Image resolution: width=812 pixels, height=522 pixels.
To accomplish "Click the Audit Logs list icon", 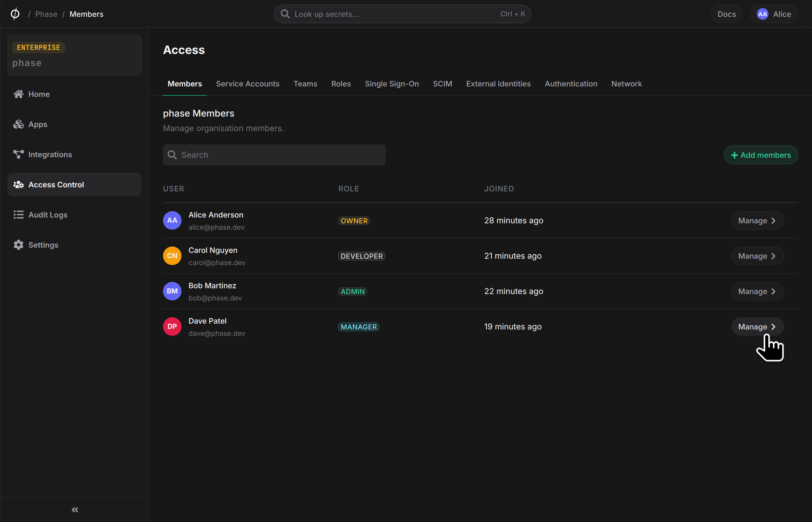I will (18, 215).
